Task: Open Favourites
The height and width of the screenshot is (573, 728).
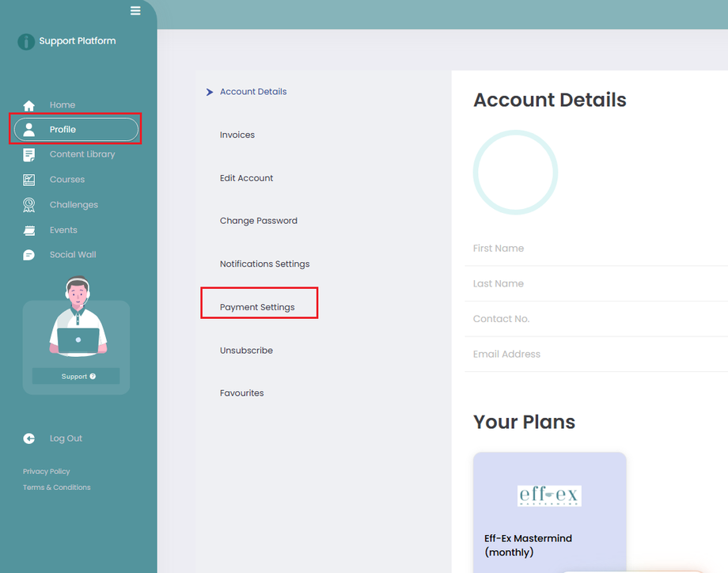Action: point(241,393)
